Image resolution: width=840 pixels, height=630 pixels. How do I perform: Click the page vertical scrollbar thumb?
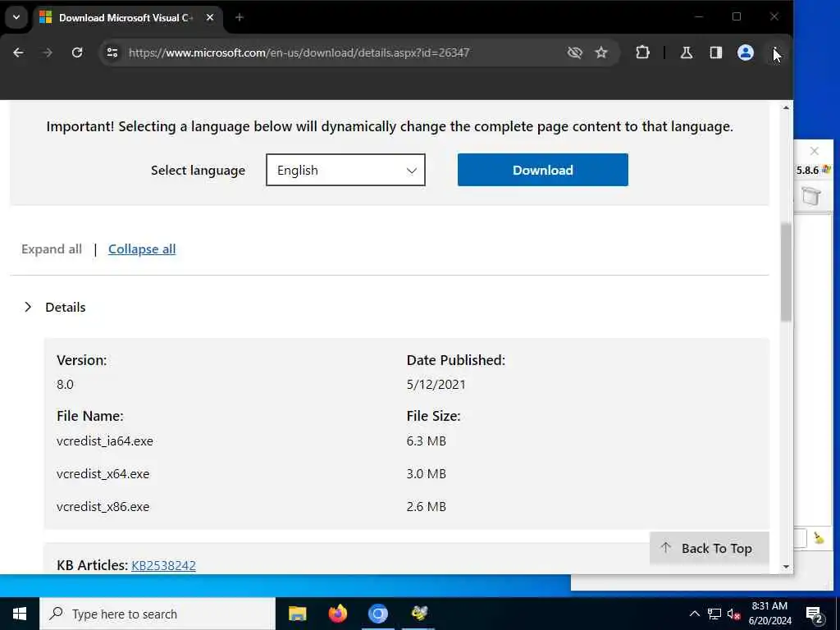[786, 272]
